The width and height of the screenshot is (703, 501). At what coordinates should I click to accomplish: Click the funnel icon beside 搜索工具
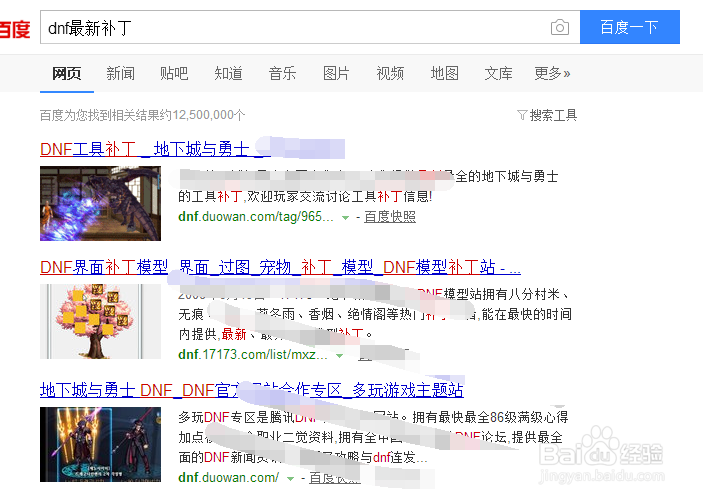click(x=522, y=115)
